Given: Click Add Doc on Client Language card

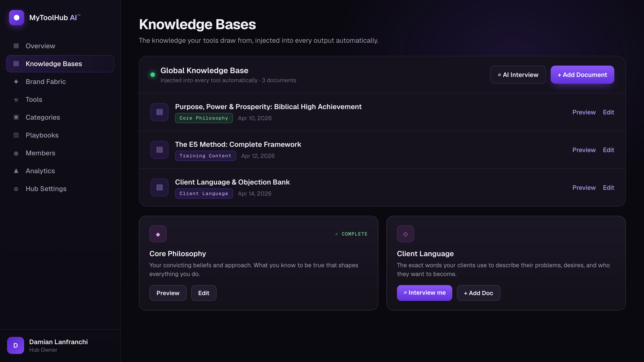Looking at the screenshot, I should tap(478, 293).
